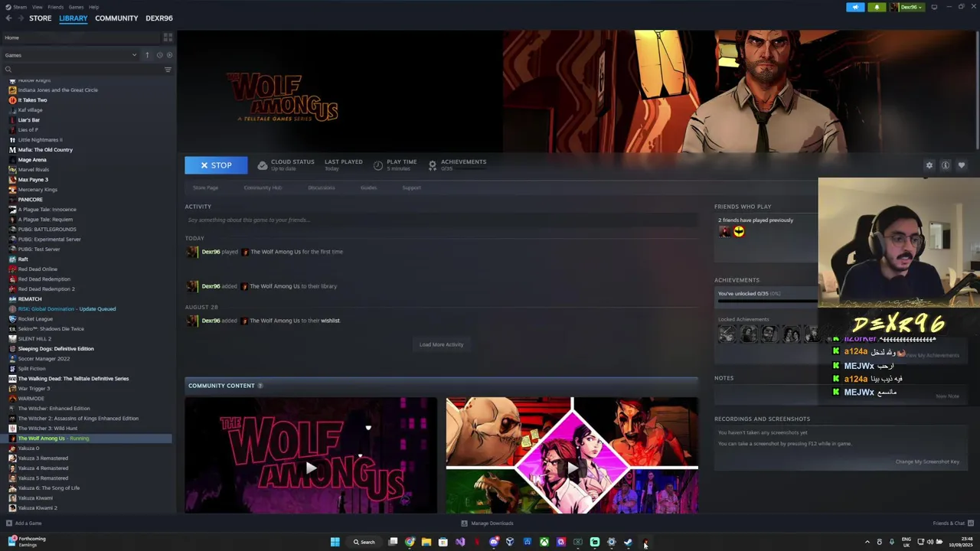Click Community Content help question mark
The image size is (980, 551).
tap(260, 386)
